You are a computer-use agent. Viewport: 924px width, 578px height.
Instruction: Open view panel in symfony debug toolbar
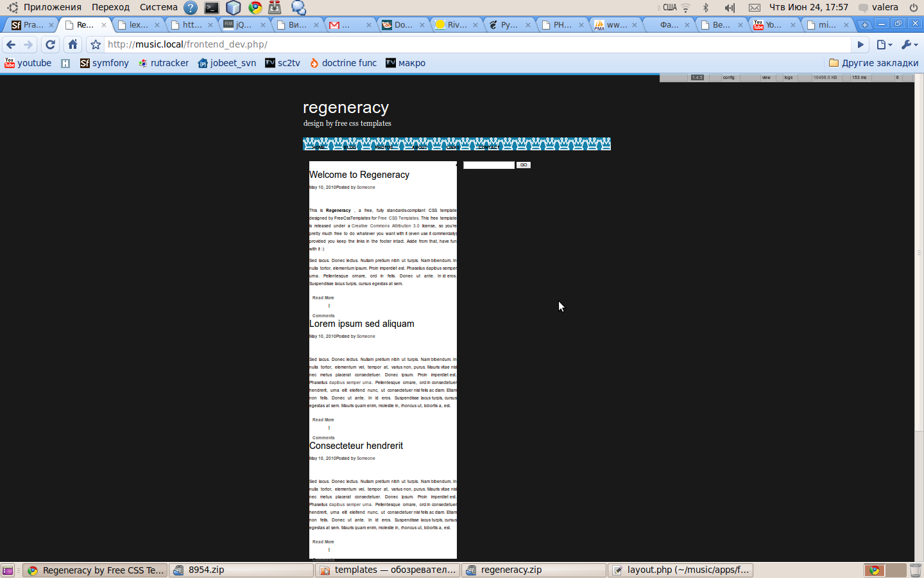pos(766,78)
